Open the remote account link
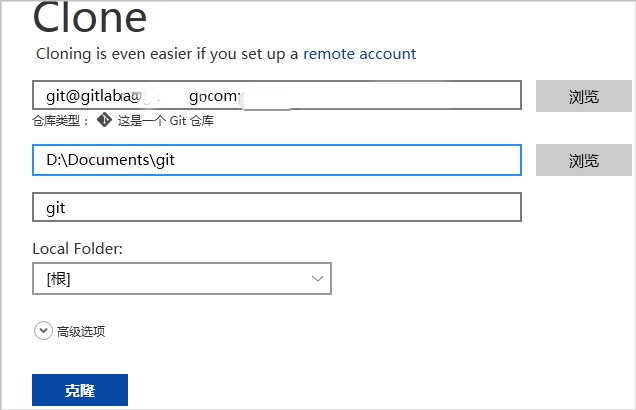Viewport: 636px width, 410px height. coord(359,54)
